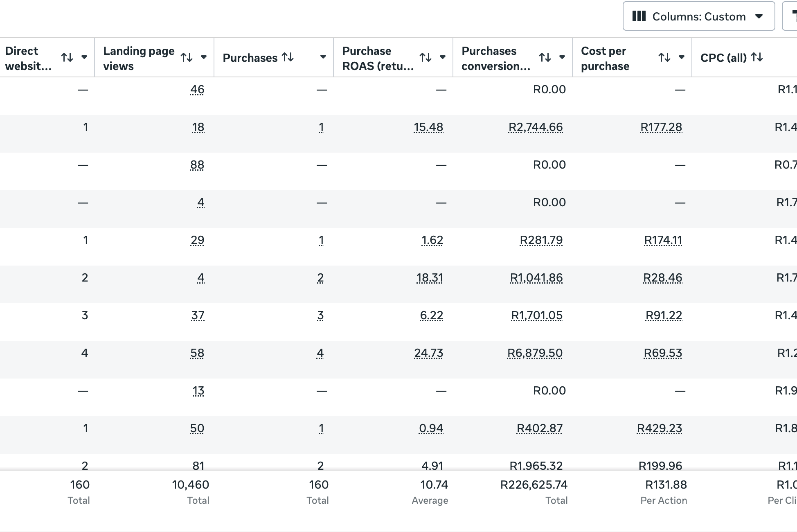Sort the Direct website column
The height and width of the screenshot is (532, 797).
pyautogui.click(x=68, y=57)
